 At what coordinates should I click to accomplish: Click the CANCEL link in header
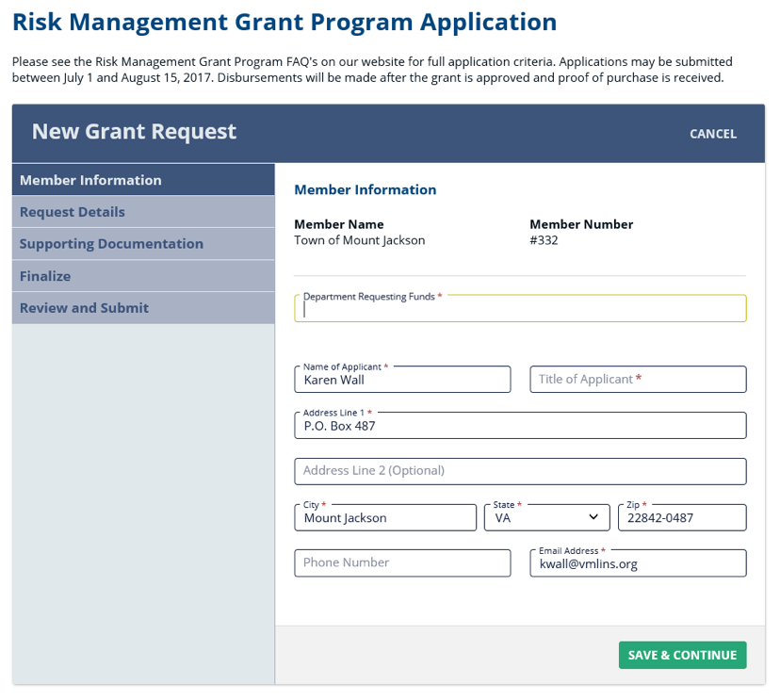click(x=712, y=134)
